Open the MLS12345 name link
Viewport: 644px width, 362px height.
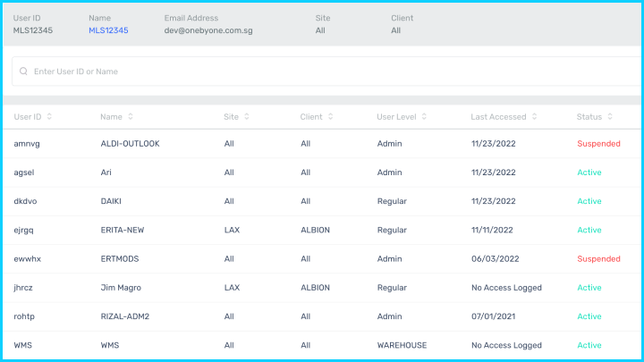point(108,30)
